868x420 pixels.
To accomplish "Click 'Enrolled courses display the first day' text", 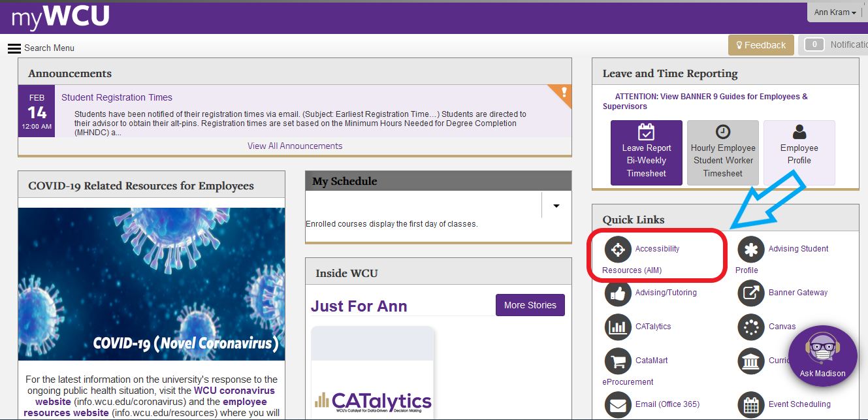I will coord(392,224).
